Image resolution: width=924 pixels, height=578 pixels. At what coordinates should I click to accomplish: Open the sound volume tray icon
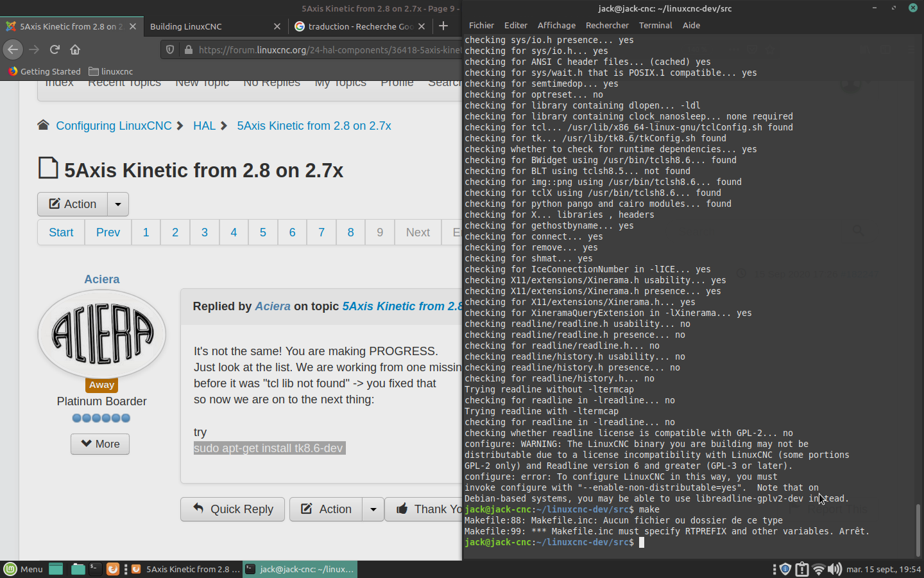click(x=835, y=569)
